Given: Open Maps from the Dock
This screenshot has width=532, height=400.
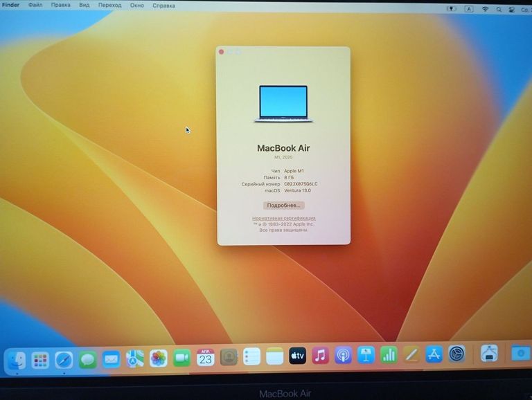Looking at the screenshot, I should (134, 358).
